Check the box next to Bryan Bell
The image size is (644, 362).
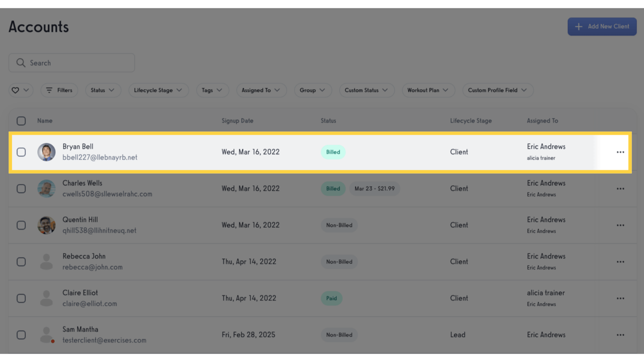21,152
